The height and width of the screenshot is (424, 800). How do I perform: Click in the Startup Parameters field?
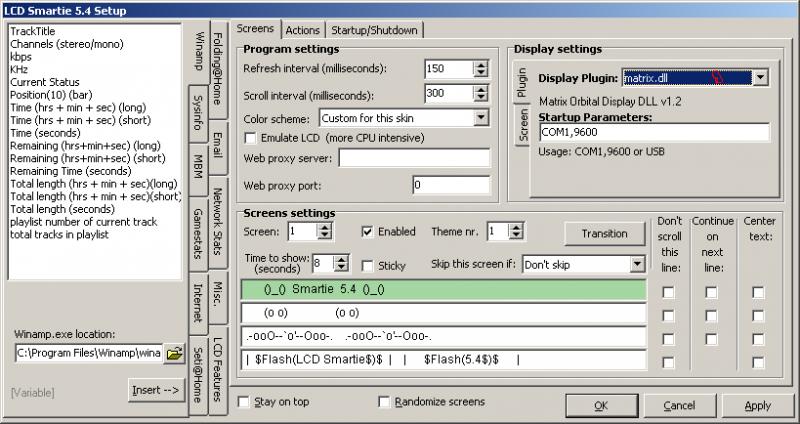pos(653,133)
